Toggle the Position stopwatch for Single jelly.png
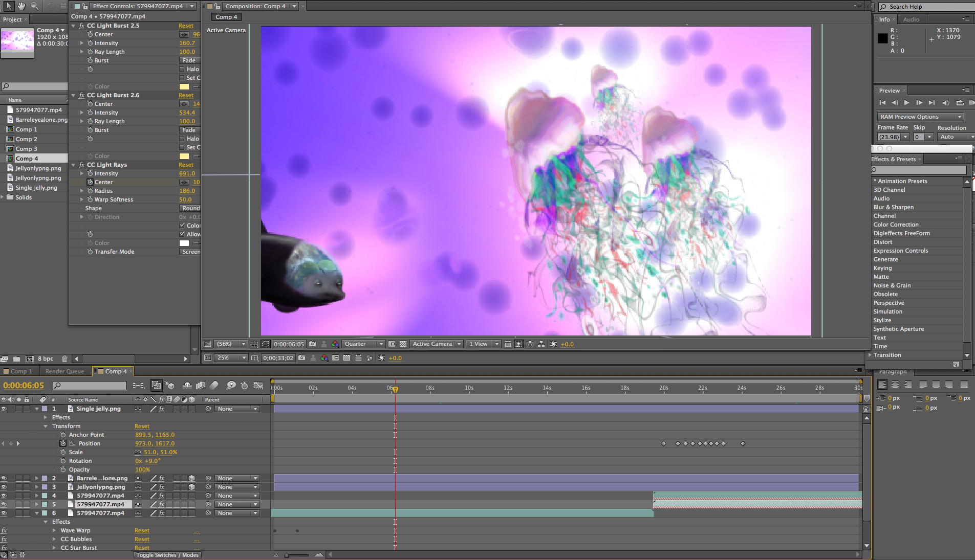 click(63, 443)
